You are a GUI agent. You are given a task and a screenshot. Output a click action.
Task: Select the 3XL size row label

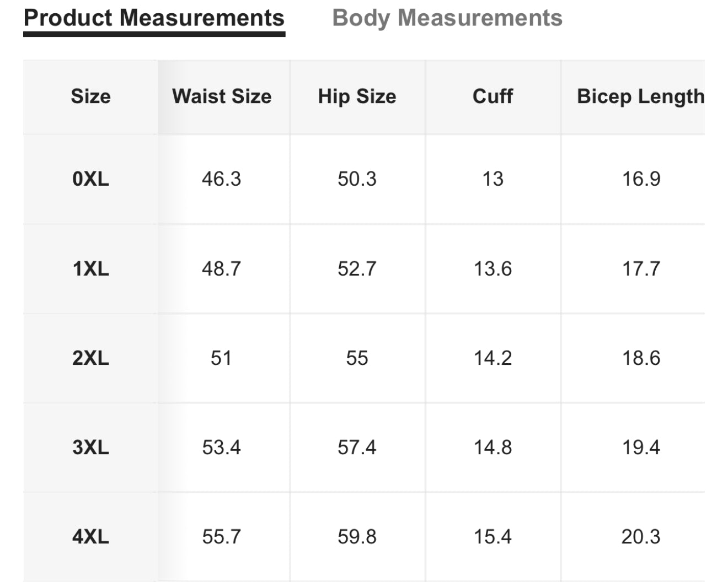90,447
